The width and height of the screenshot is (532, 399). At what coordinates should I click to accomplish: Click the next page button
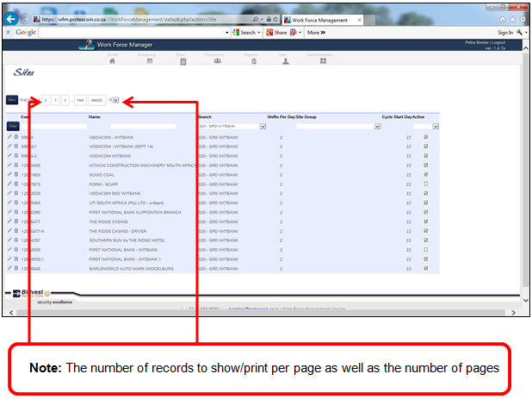[x=80, y=100]
